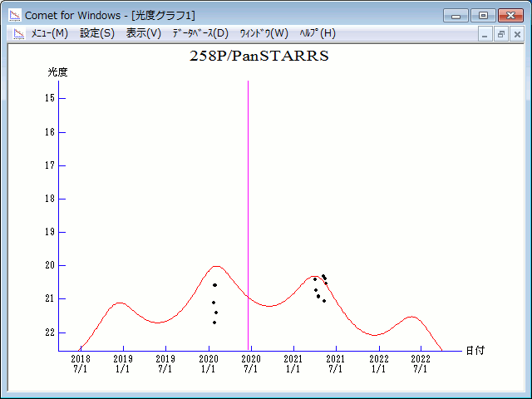The width and height of the screenshot is (532, 399).
Task: Click the 日付 axis label
Action: [475, 351]
